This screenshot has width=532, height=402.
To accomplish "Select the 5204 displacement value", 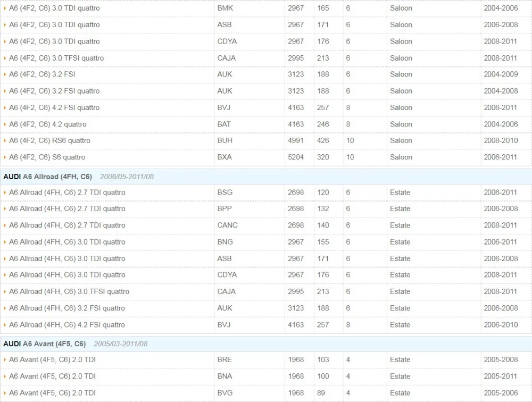I will point(296,157).
